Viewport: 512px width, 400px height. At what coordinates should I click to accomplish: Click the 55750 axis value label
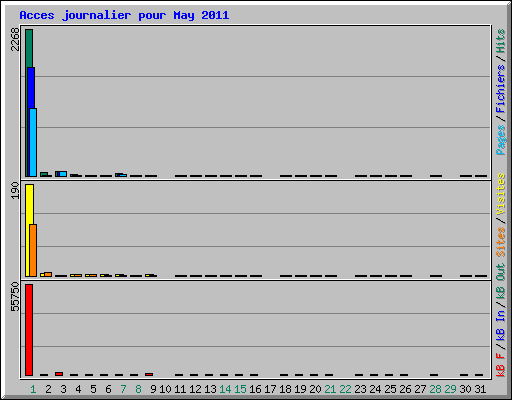[x=15, y=296]
